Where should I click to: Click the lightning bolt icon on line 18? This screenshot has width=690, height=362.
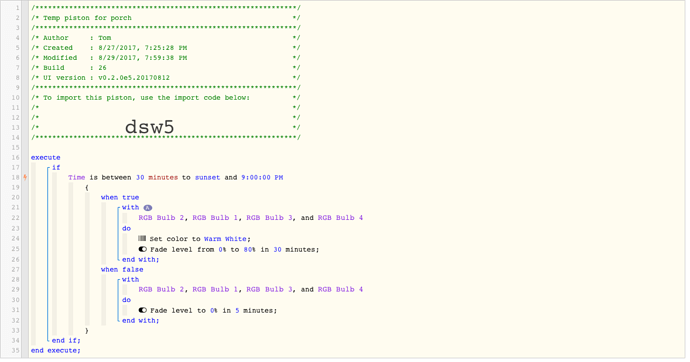pyautogui.click(x=25, y=177)
